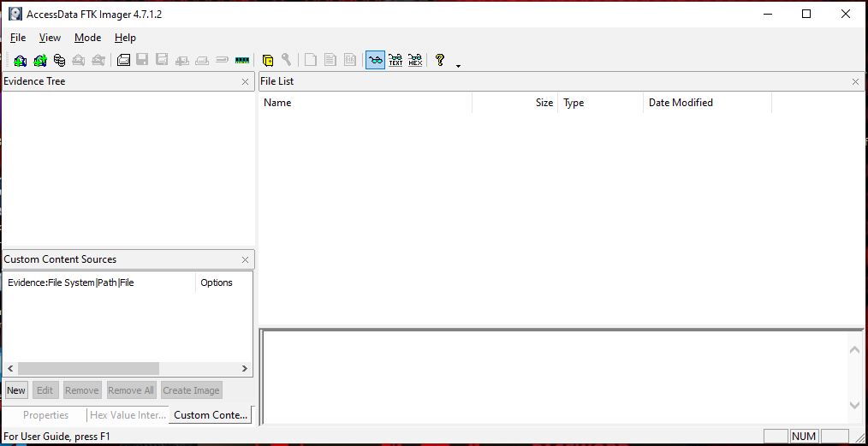Screen dimensions: 868x446
Task: Click the horizontal scrollbar right arrow
Action: tap(246, 369)
